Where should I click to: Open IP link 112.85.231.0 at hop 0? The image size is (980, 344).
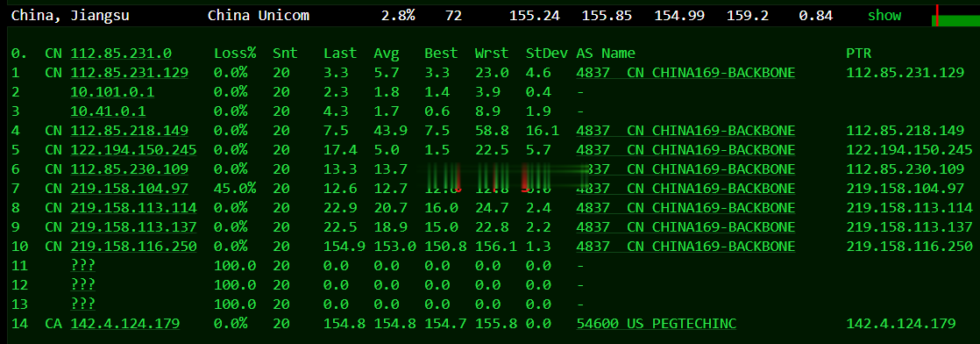121,54
